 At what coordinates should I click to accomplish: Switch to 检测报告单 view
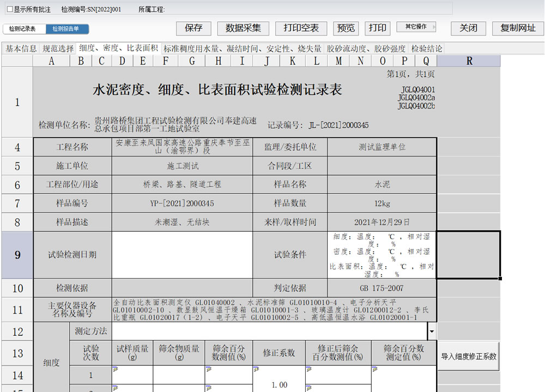(x=66, y=29)
